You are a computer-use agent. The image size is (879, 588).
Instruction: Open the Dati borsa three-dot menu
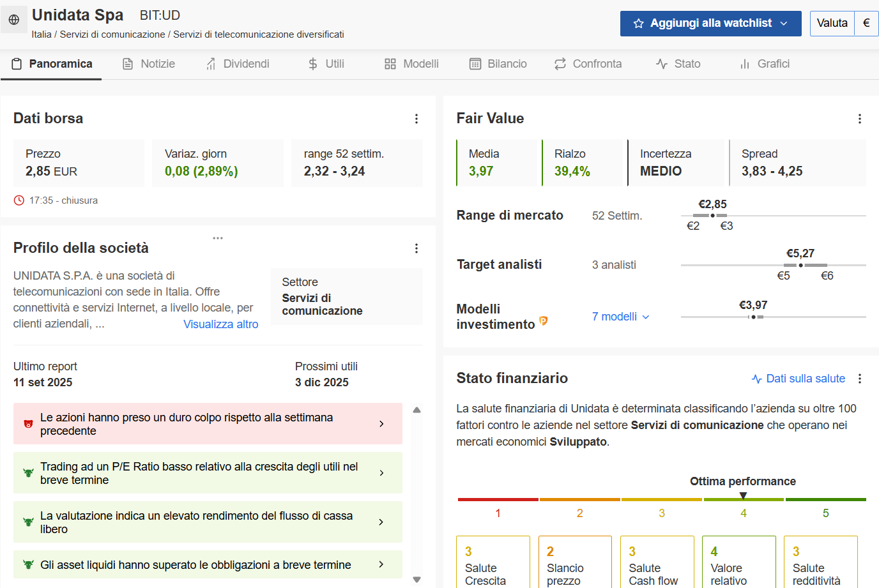(416, 119)
